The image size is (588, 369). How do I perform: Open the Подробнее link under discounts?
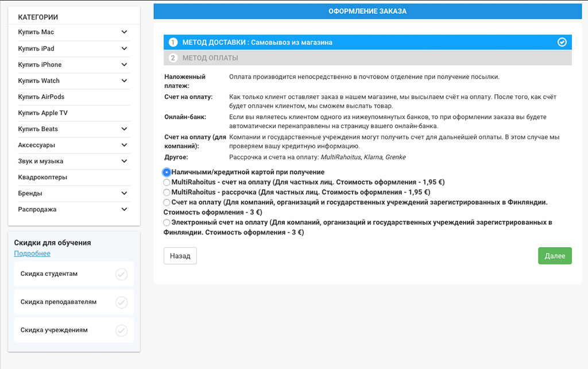coord(32,253)
